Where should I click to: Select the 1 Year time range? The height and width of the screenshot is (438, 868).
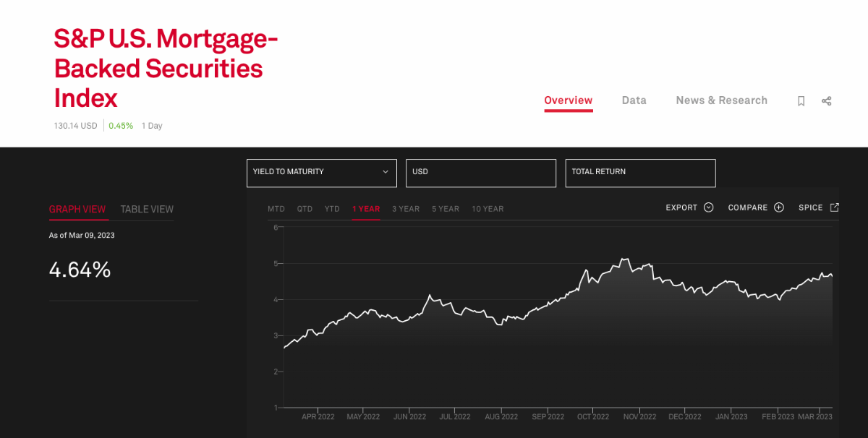click(366, 209)
